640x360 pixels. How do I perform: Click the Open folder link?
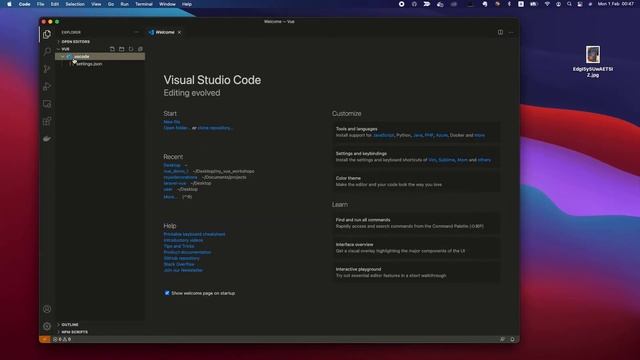click(x=176, y=128)
